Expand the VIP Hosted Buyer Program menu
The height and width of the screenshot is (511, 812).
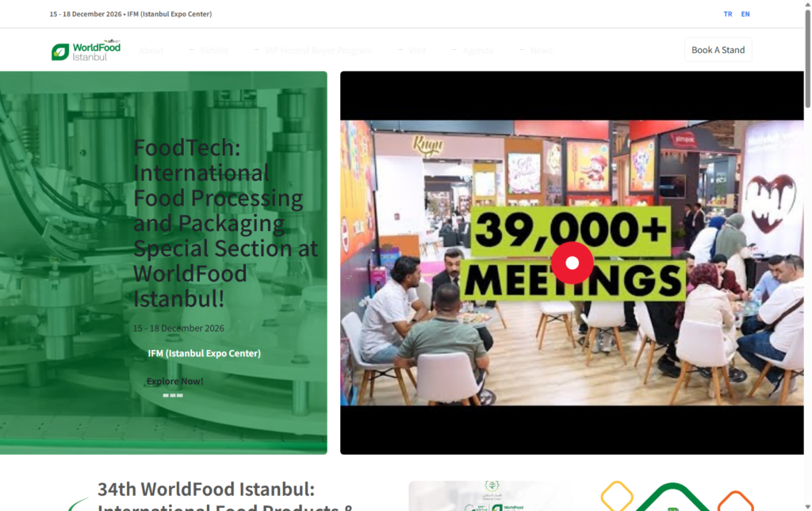coord(318,50)
